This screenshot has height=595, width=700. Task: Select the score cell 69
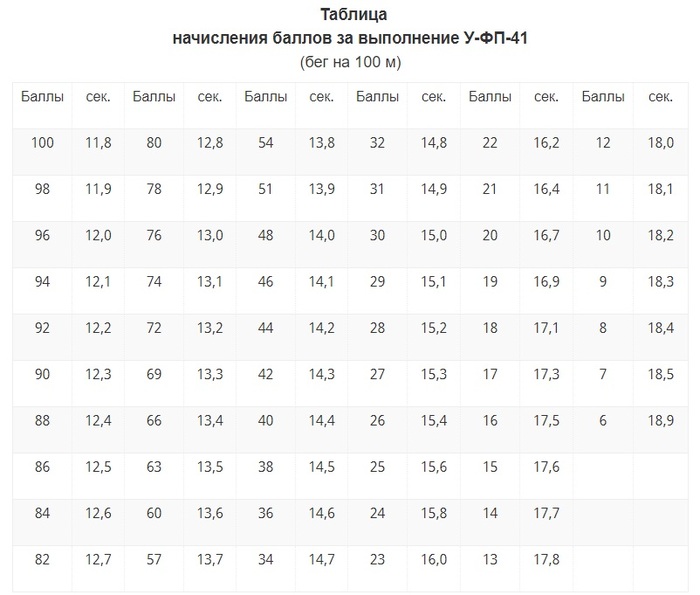point(154,374)
